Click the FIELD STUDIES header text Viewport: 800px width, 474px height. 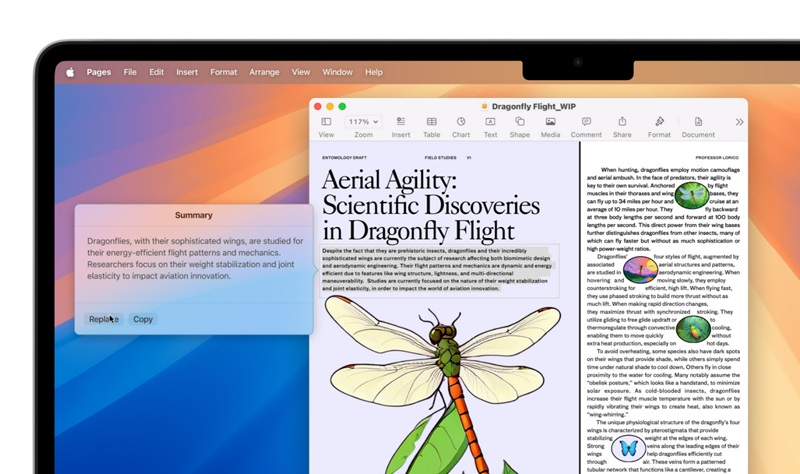click(440, 158)
